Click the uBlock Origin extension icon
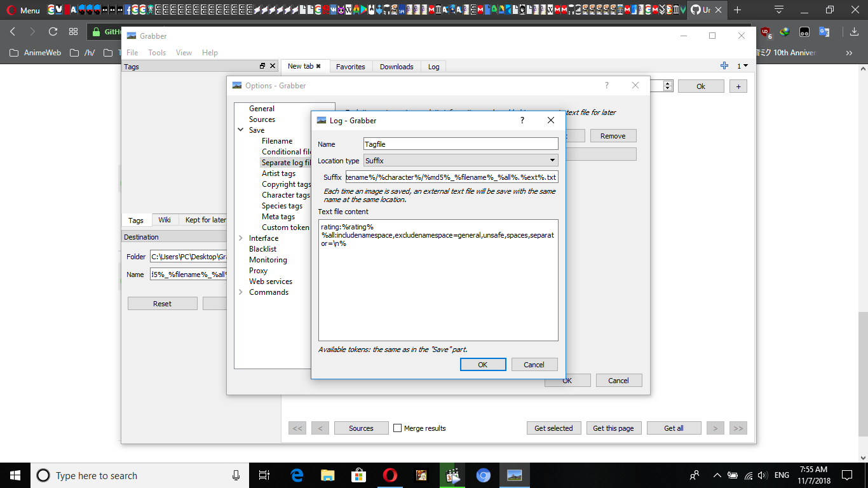The width and height of the screenshot is (868, 488). [766, 32]
